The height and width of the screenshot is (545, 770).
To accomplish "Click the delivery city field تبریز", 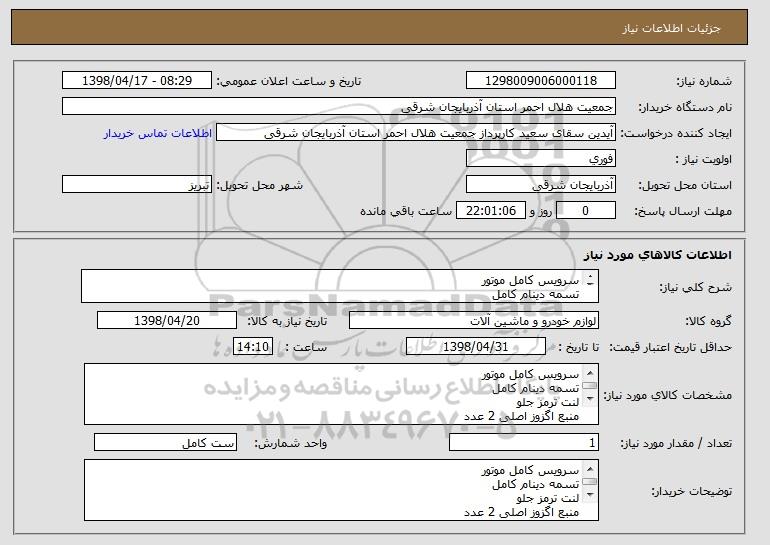I will pyautogui.click(x=137, y=185).
